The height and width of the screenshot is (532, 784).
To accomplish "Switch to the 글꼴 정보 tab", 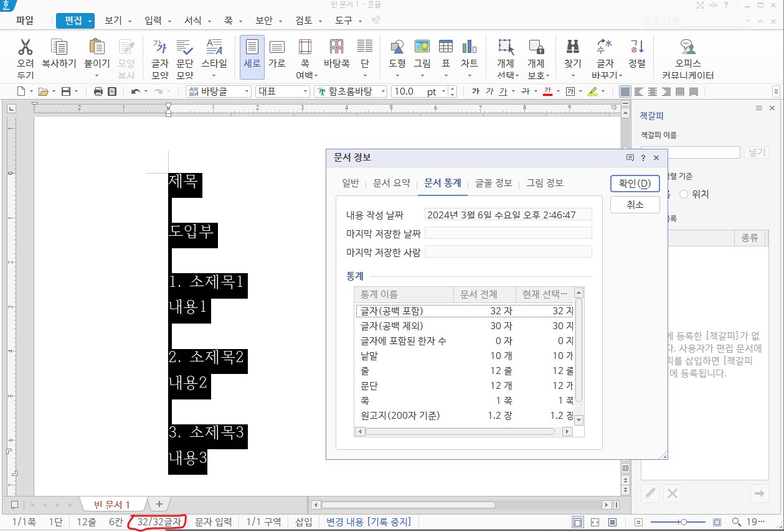I will coord(495,183).
